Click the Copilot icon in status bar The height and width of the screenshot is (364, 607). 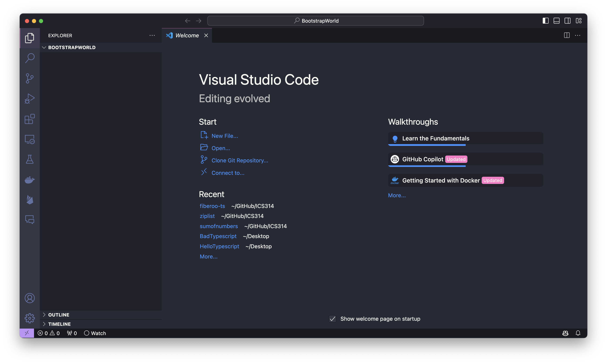(565, 333)
